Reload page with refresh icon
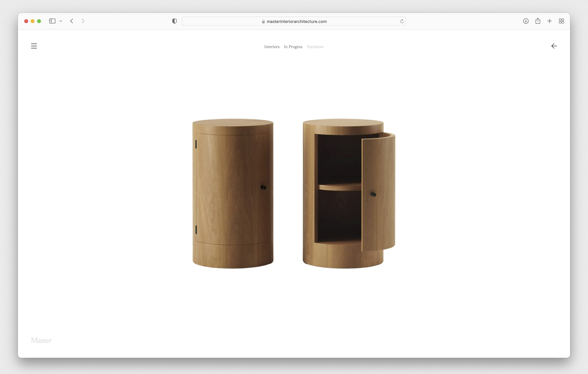588x374 pixels. (x=402, y=21)
